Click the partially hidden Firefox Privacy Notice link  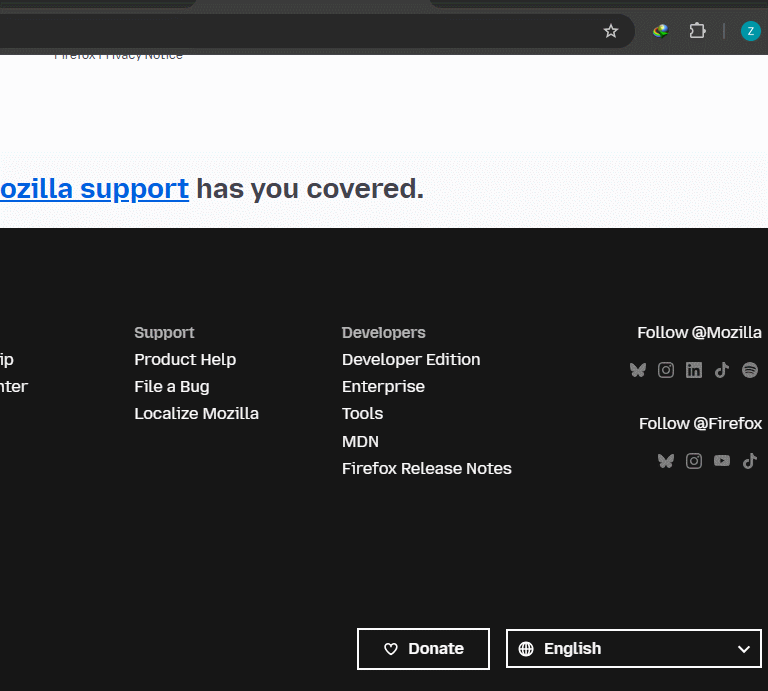click(118, 57)
